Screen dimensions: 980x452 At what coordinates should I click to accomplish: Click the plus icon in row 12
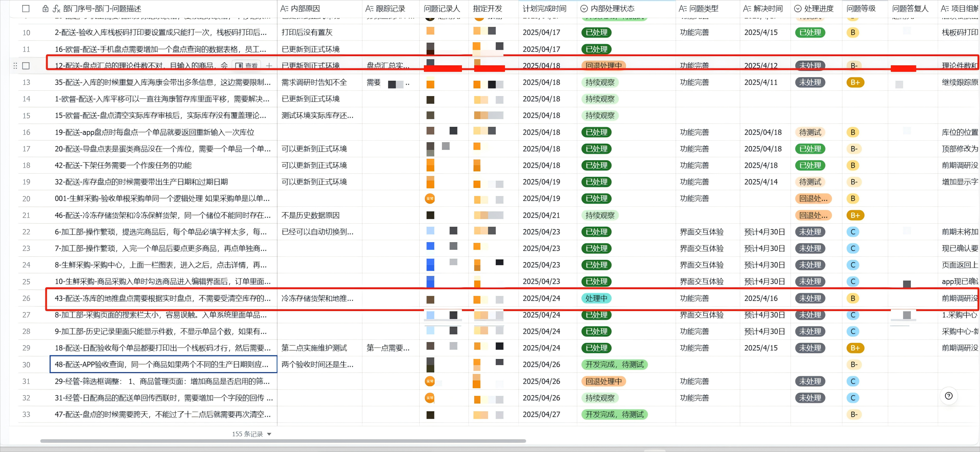tap(269, 66)
